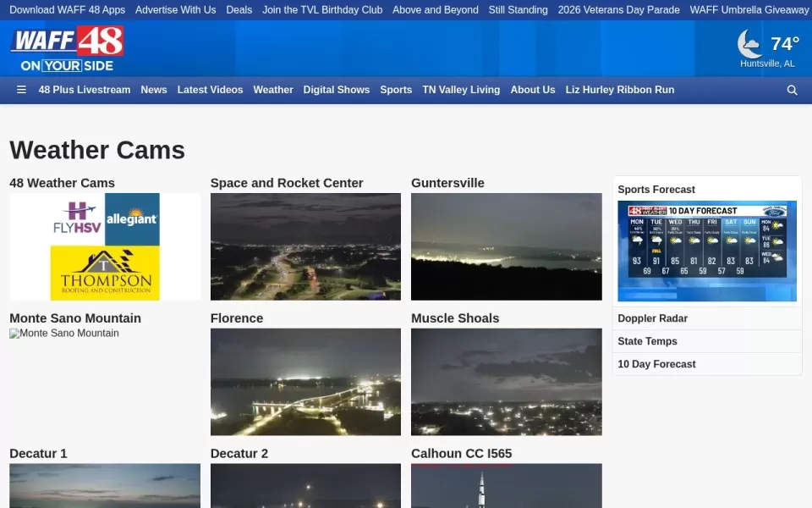Viewport: 812px width, 508px height.
Task: Open the Calhoun CC I565 camera thumbnail
Action: click(507, 486)
